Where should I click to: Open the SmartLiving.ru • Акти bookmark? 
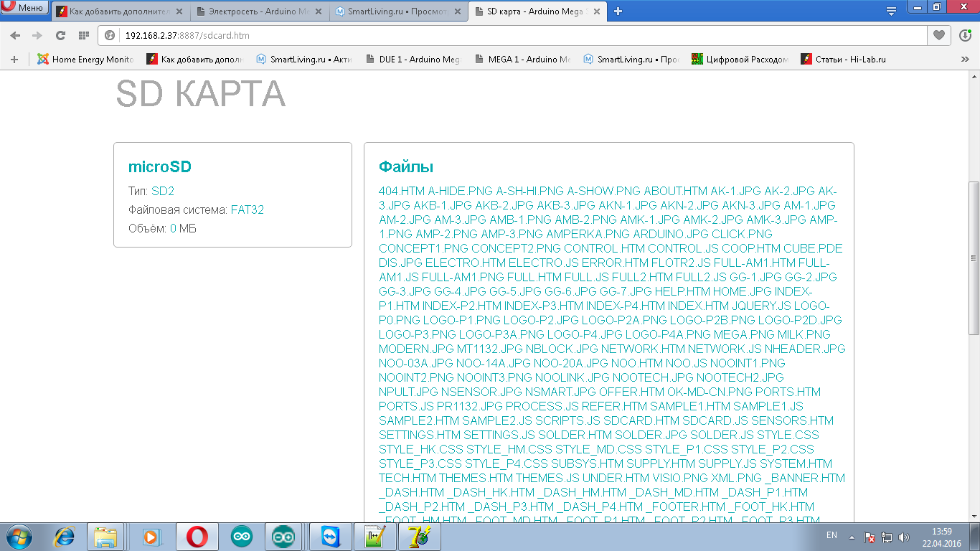click(304, 60)
